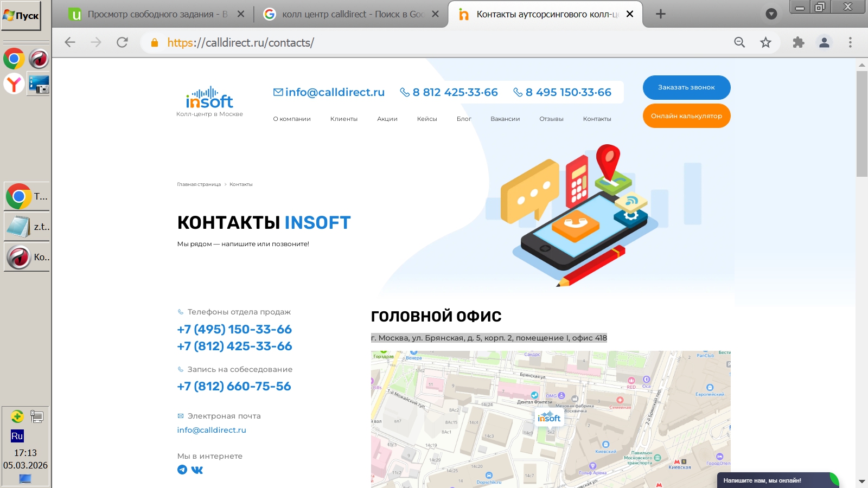
Task: Click header phone 8 812 425-33-66
Action: pyautogui.click(x=449, y=92)
